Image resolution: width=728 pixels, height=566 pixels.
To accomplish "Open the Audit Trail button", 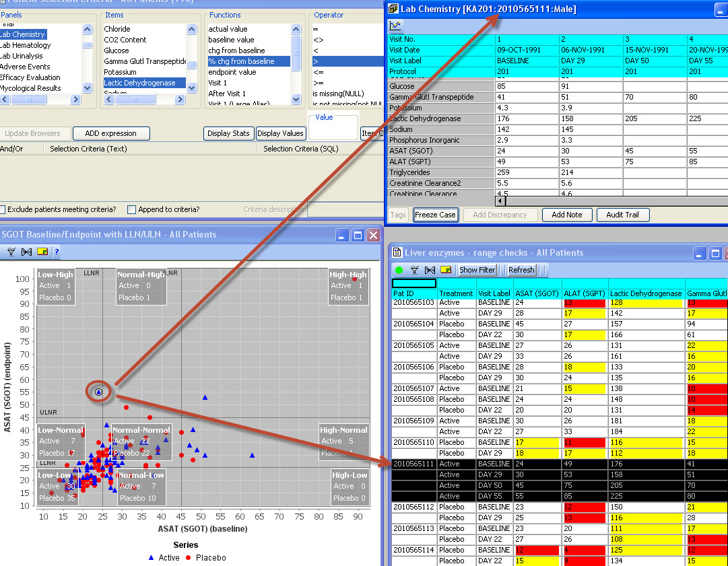I will pos(623,215).
